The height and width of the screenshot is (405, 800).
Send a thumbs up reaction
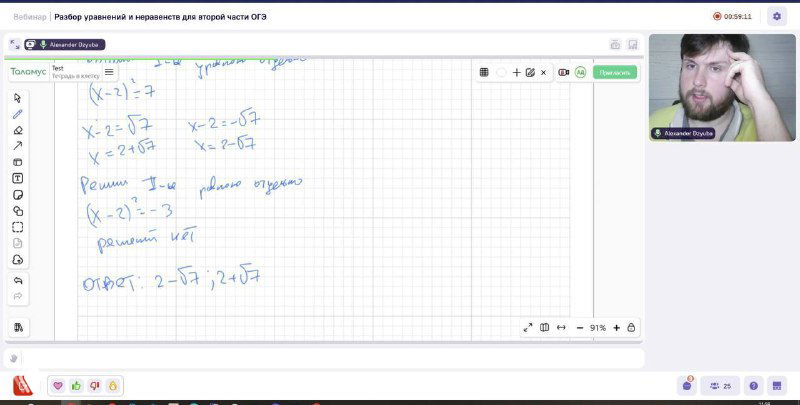pyautogui.click(x=76, y=385)
